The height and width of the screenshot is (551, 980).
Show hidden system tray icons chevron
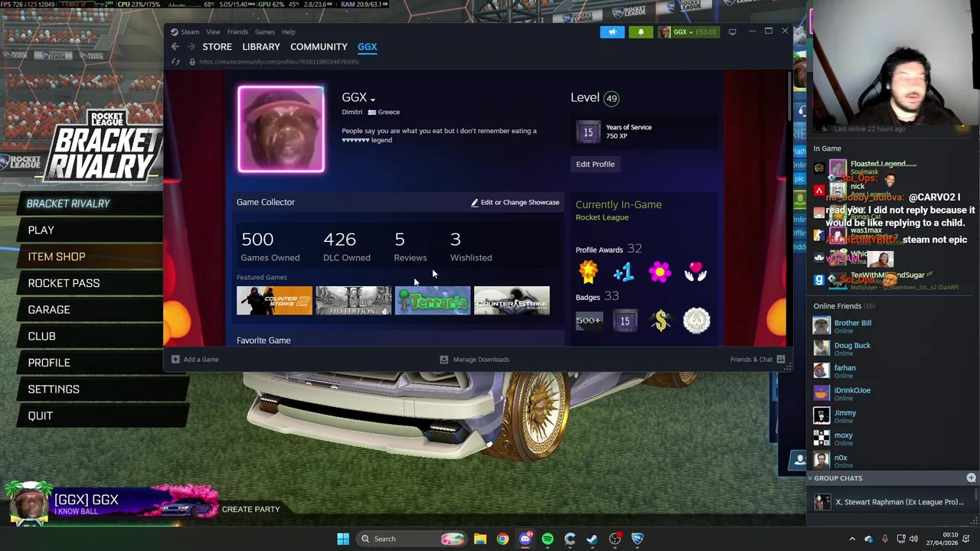click(x=852, y=539)
